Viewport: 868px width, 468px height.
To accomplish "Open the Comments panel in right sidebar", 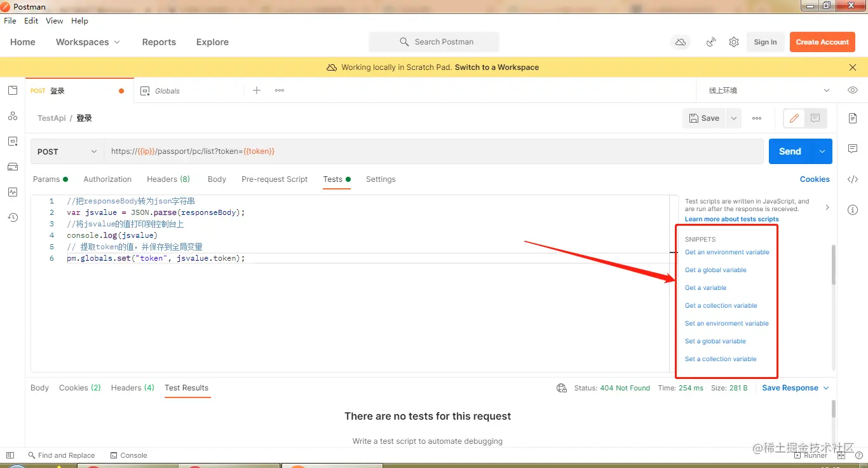I will (x=853, y=149).
